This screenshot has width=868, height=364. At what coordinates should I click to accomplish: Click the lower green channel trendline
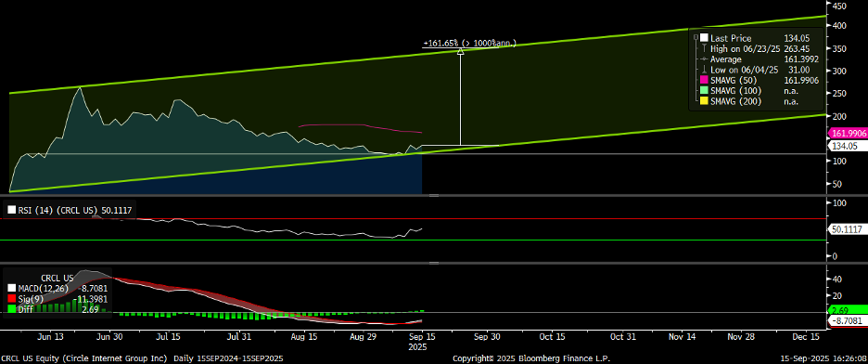click(417, 153)
